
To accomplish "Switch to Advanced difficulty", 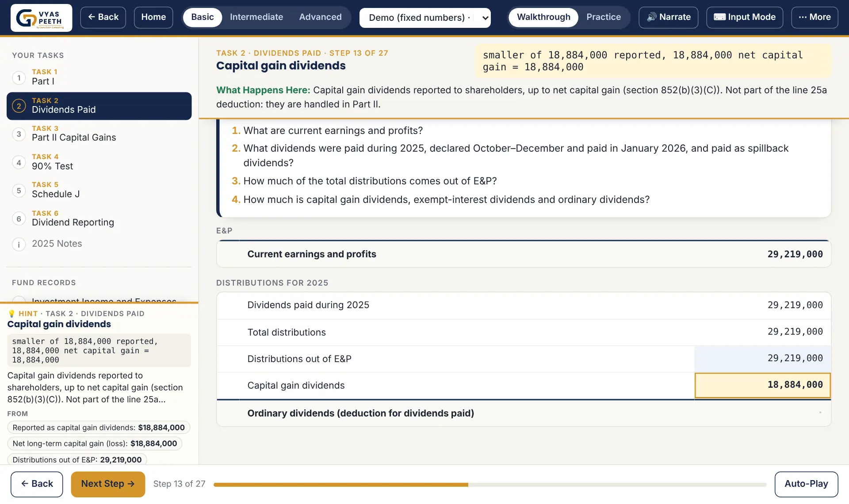I will (320, 17).
